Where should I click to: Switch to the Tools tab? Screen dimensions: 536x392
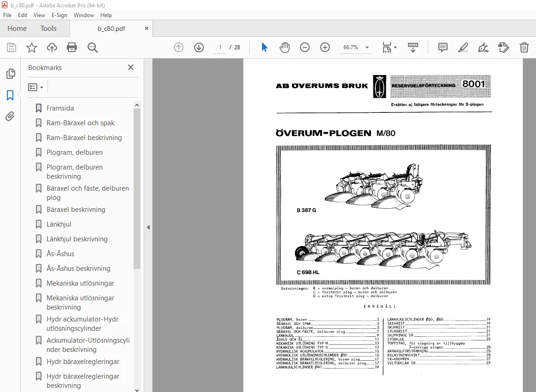coord(48,29)
